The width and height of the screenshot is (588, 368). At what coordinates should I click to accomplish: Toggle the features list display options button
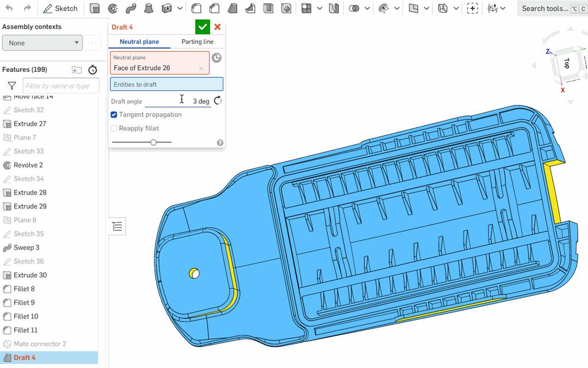(117, 226)
